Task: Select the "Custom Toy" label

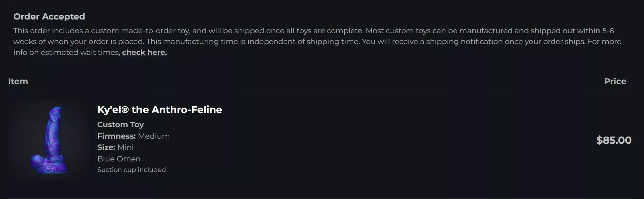Action: tap(121, 125)
